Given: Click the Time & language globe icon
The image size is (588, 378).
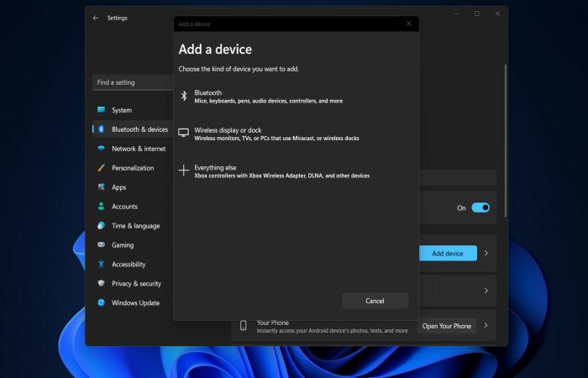Looking at the screenshot, I should click(101, 225).
